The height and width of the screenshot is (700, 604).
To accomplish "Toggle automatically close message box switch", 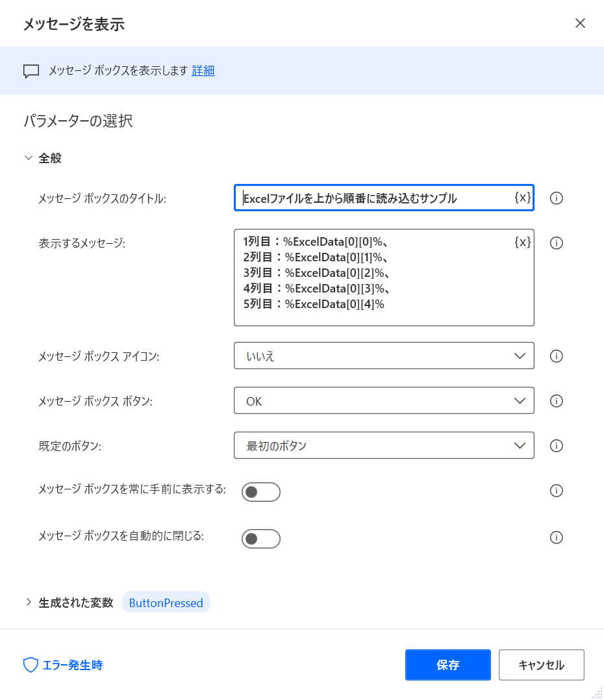I will (x=261, y=539).
